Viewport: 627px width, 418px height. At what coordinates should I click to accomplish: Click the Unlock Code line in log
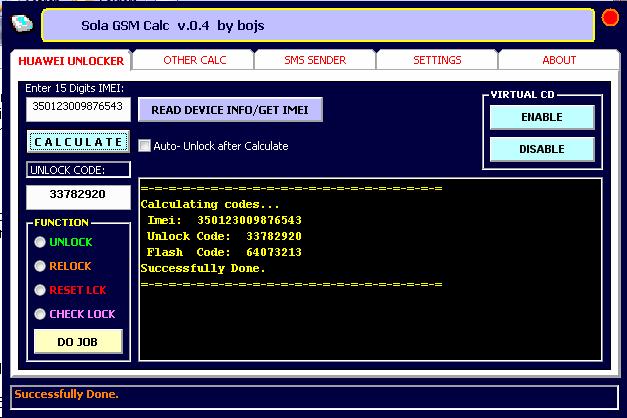pyautogui.click(x=224, y=236)
